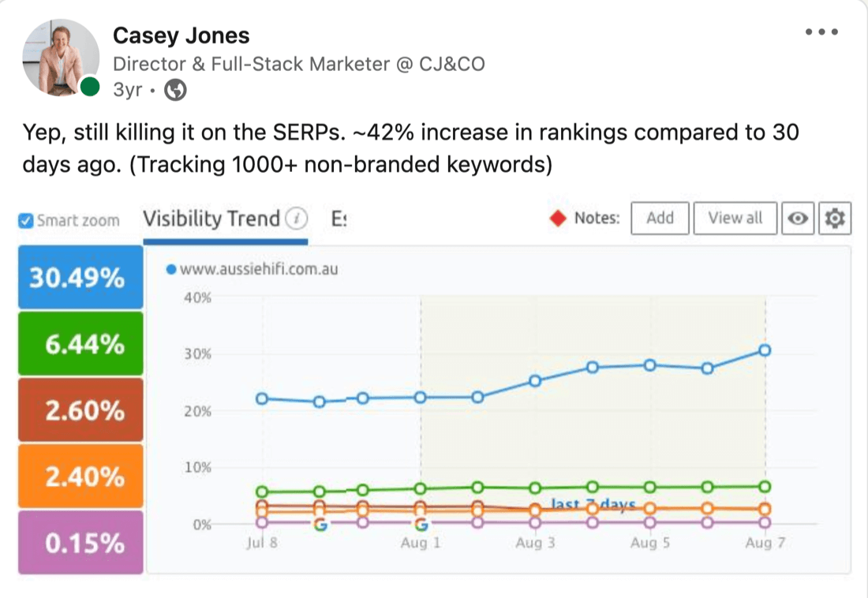
Task: Click the Aug 7 peak data point
Action: pos(764,350)
